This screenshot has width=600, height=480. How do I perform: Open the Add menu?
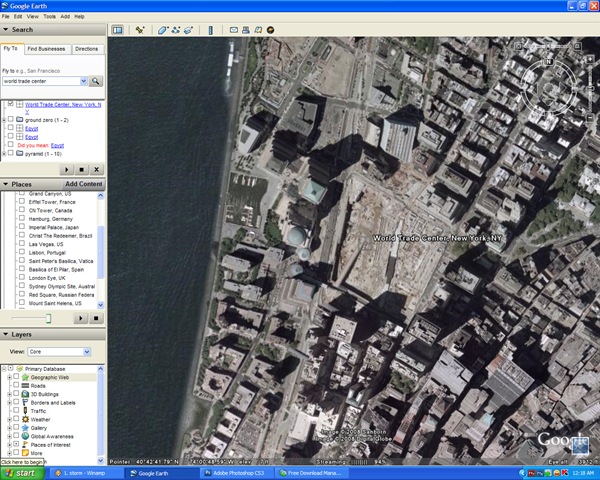point(65,16)
